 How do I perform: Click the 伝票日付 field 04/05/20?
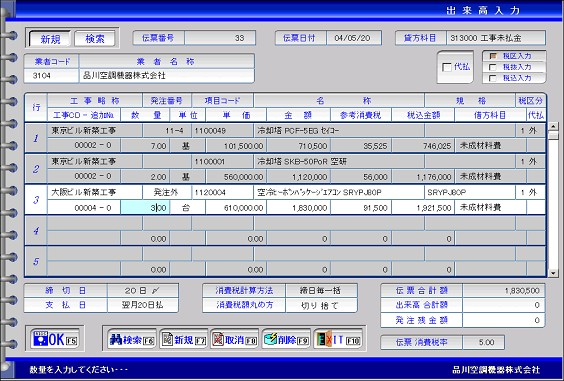[x=354, y=38]
